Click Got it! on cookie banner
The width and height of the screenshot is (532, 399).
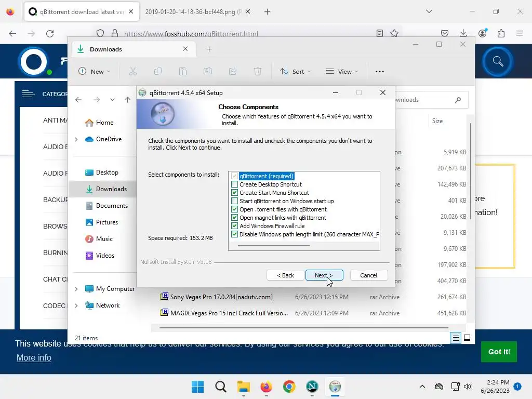499,352
